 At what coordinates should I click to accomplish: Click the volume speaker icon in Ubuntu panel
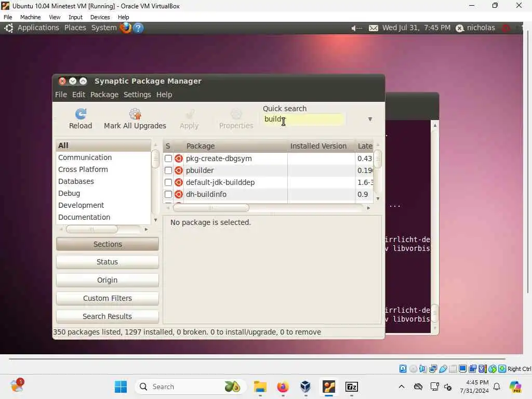tap(356, 28)
